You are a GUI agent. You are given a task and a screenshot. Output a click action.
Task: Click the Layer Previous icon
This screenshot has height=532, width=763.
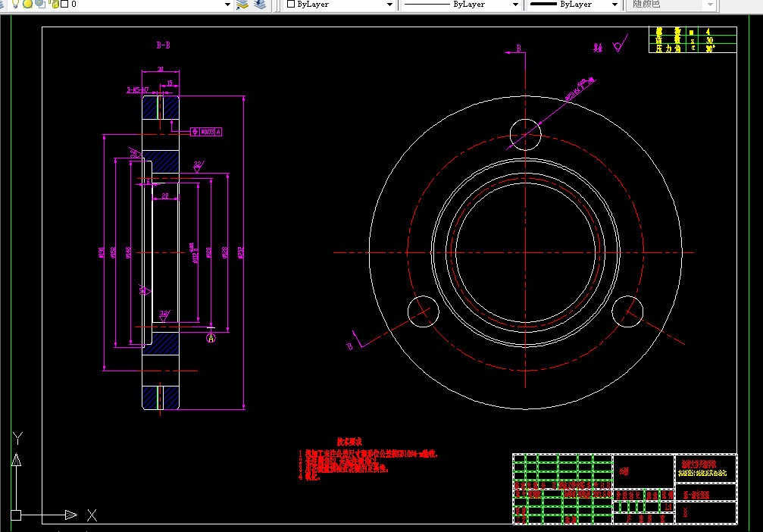tap(260, 5)
